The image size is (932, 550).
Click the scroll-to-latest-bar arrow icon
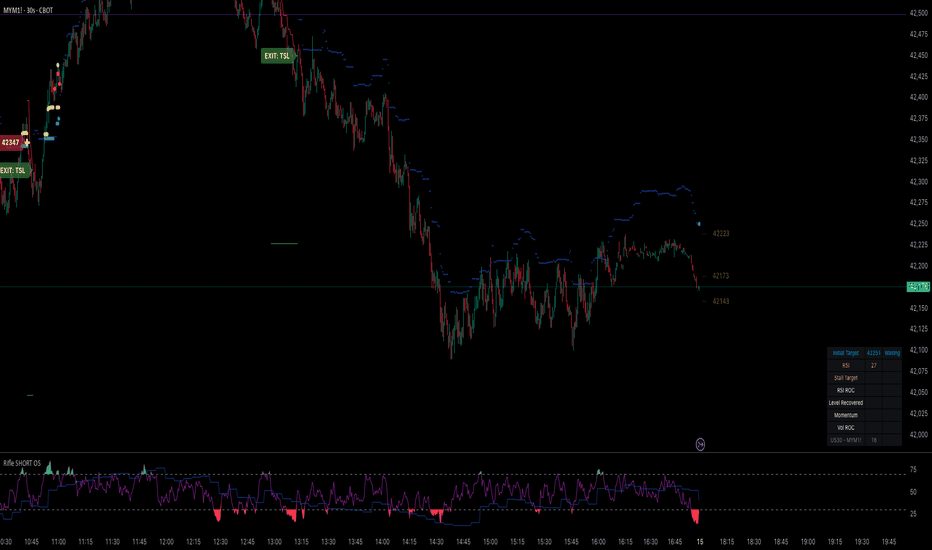[x=700, y=444]
